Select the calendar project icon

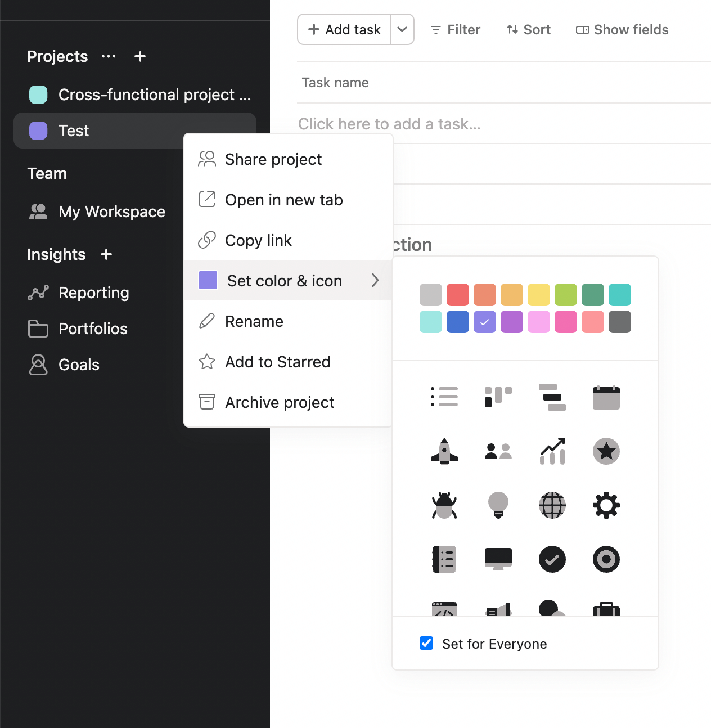pos(606,397)
